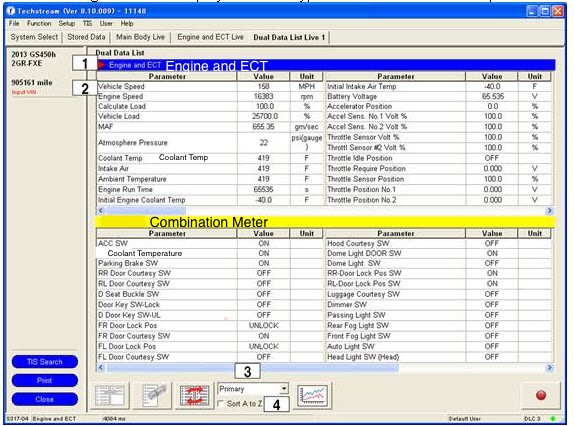This screenshot has width=575, height=426.
Task: Select the D Seat Buckle SW row
Action: (210, 294)
